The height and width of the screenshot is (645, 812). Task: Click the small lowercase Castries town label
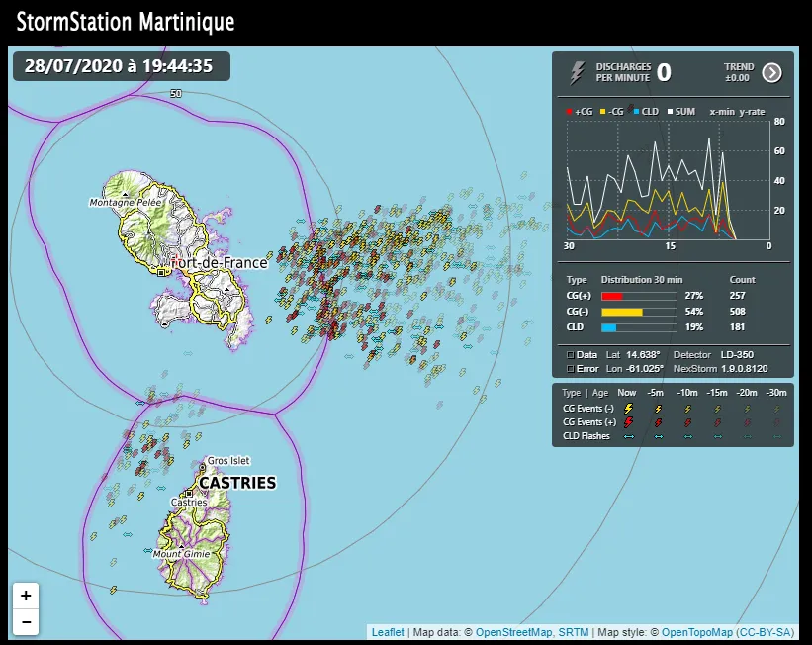(189, 502)
